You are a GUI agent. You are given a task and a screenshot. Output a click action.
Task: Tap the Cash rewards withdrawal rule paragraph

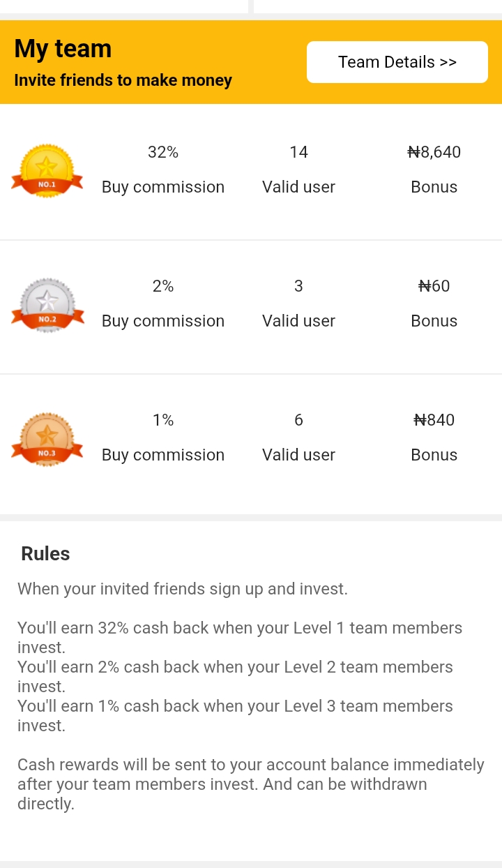pos(251,784)
